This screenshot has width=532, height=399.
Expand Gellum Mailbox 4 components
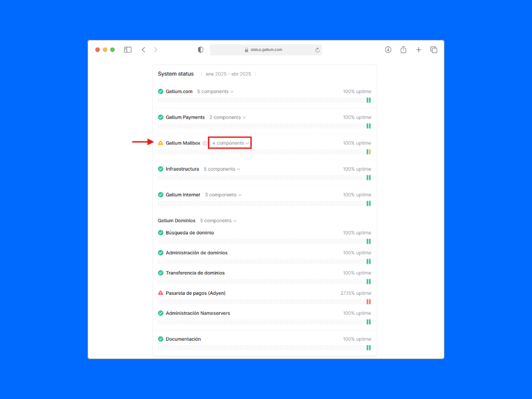(x=230, y=143)
